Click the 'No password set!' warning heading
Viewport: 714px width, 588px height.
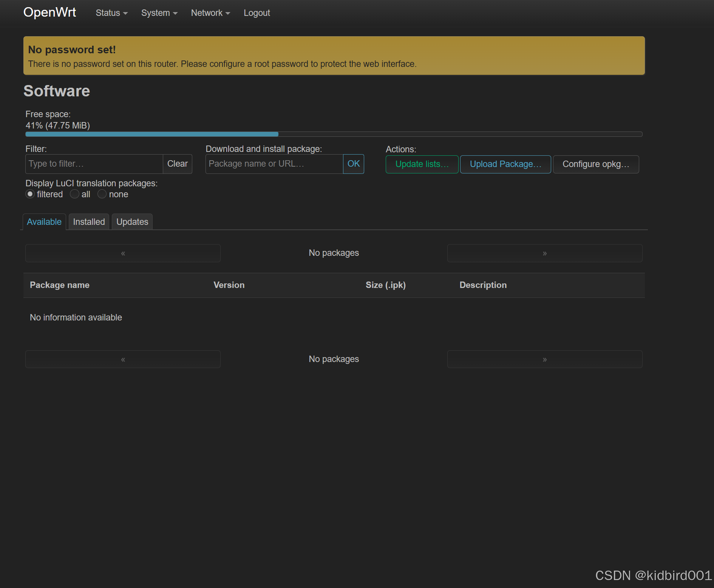point(72,50)
